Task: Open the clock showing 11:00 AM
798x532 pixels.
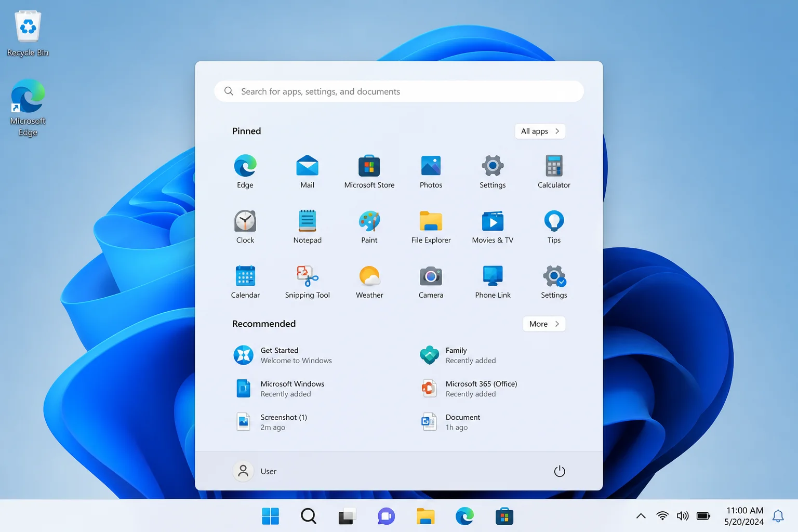Action: tap(744, 516)
